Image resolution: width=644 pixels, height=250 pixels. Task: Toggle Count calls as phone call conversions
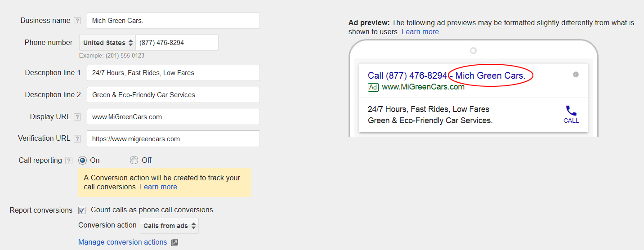[x=82, y=210]
